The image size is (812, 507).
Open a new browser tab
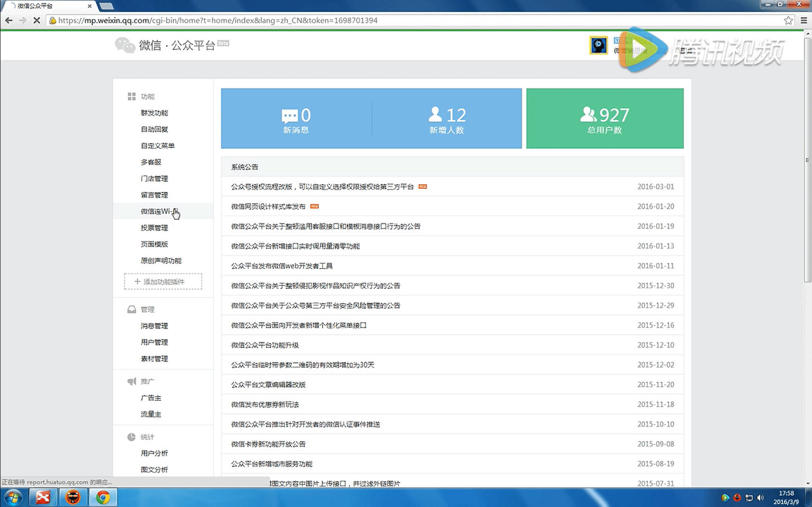[x=107, y=6]
